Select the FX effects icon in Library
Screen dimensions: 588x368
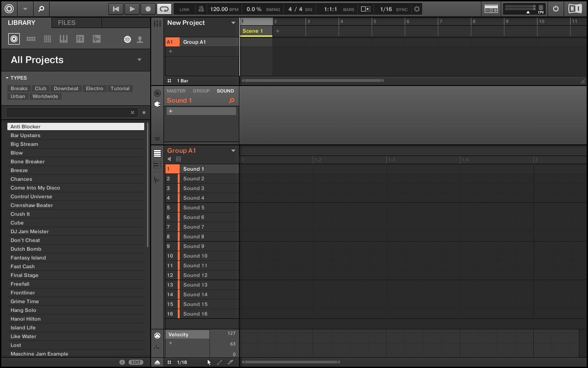tap(80, 39)
